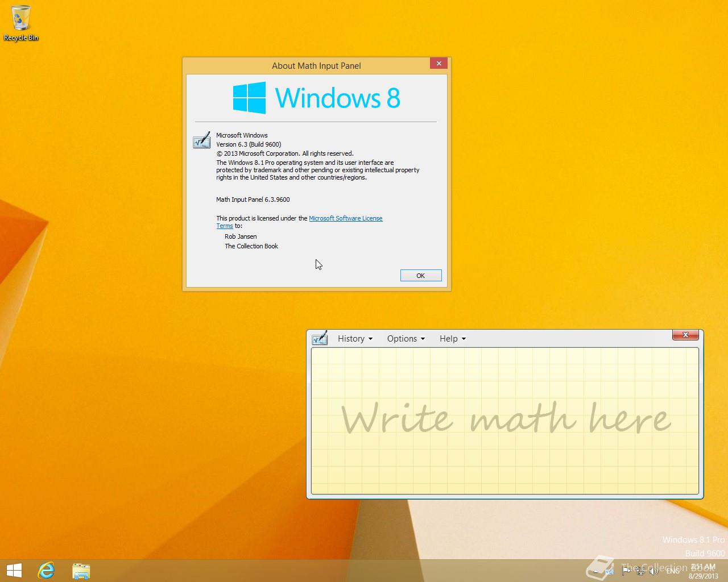
Task: Expand the History dropdown arrow
Action: click(370, 339)
